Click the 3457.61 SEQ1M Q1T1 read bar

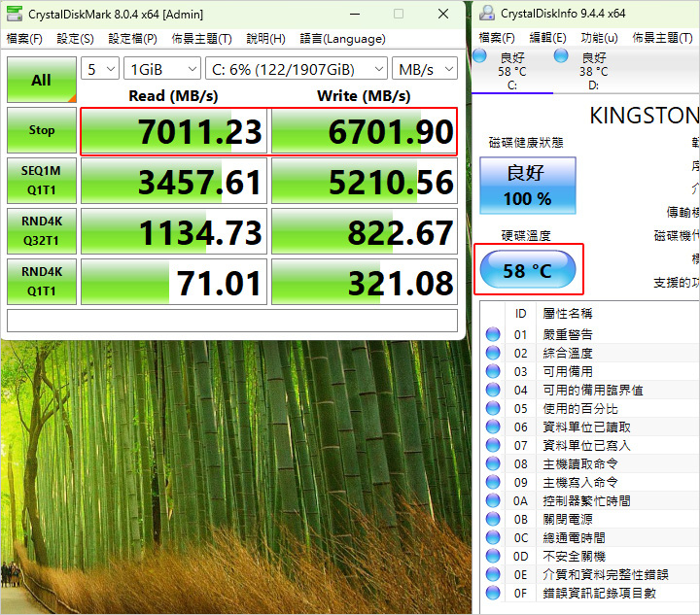pos(174,181)
